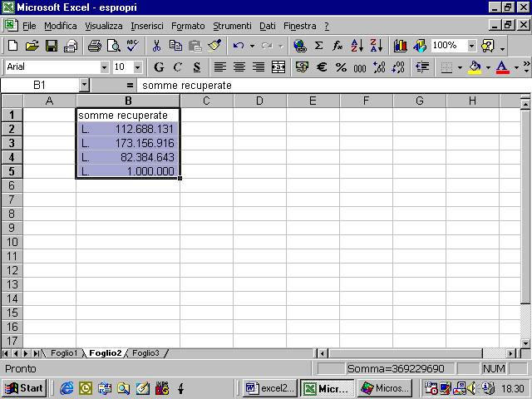
Task: Open the font size 10 dropdown
Action: [137, 67]
